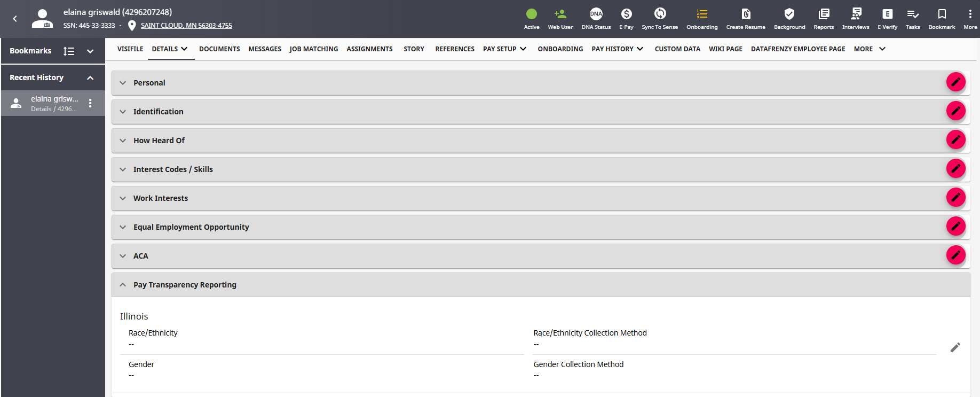Open the Tasks icon

coord(913,14)
